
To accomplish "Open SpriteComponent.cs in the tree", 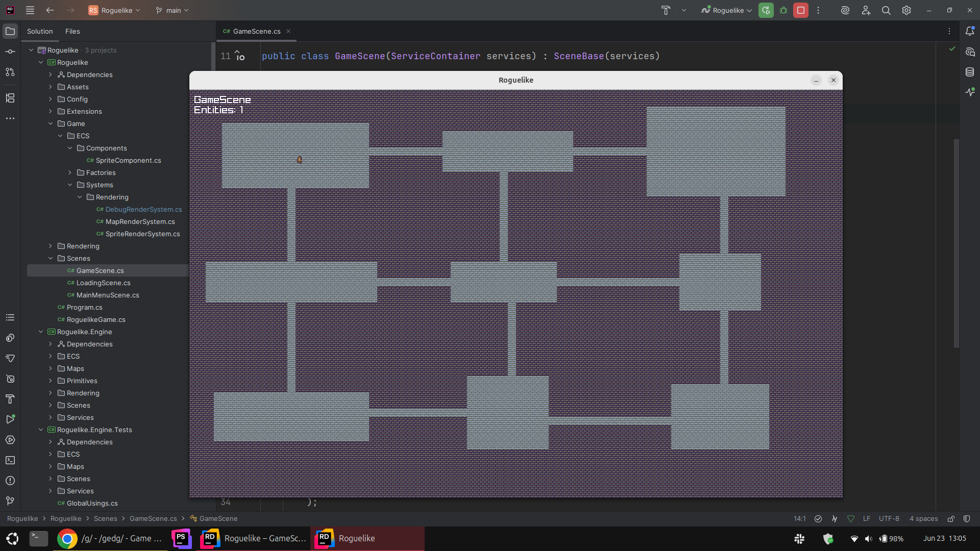I will [128, 160].
